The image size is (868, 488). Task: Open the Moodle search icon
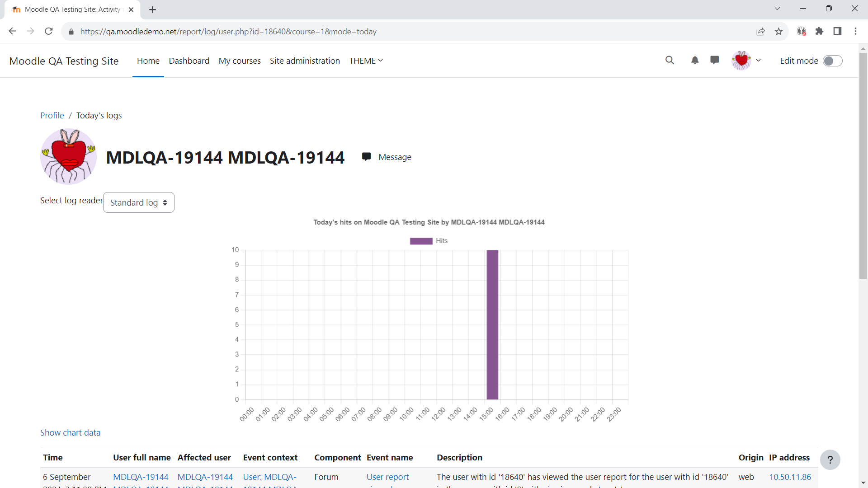[x=670, y=60]
